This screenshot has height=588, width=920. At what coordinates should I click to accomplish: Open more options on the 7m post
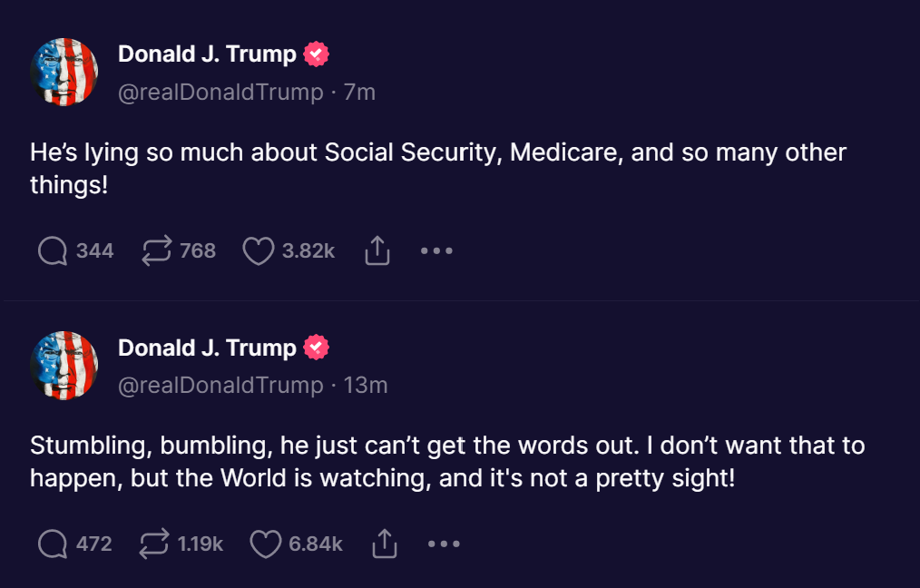click(x=436, y=251)
